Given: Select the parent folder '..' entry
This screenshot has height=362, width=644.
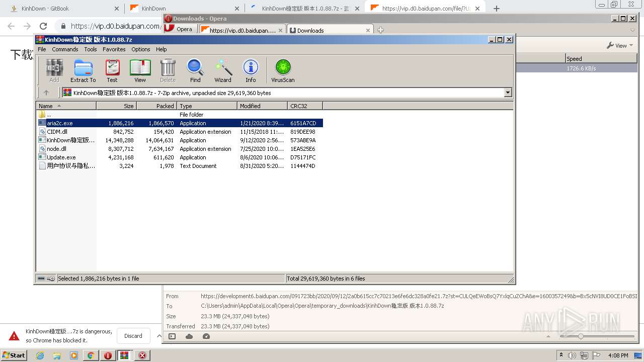Looking at the screenshot, I should (x=180, y=115).
